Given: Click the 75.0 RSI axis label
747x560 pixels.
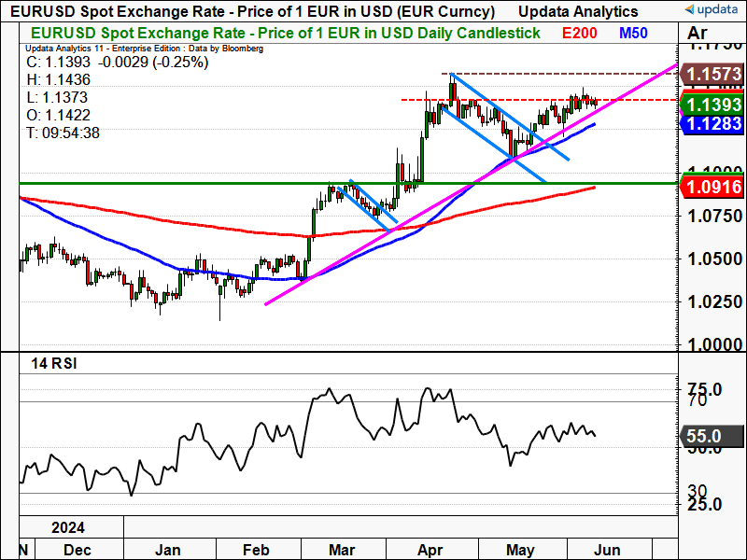Looking at the screenshot, I should point(705,388).
